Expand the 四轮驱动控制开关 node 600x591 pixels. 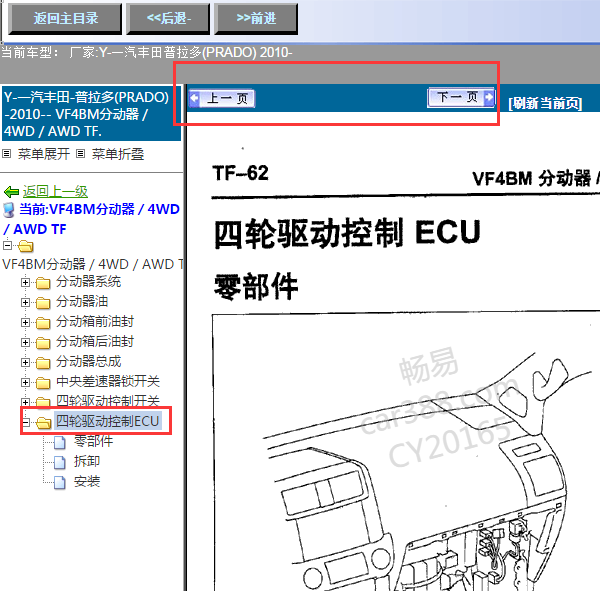point(25,402)
